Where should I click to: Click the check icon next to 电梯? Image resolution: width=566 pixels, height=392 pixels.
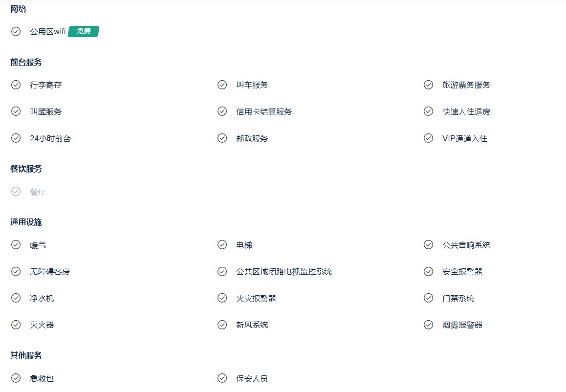(x=222, y=245)
